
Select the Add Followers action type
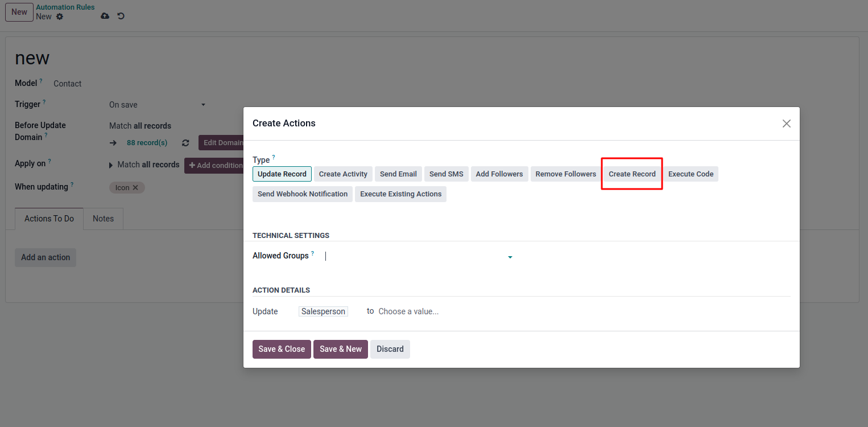[x=499, y=174]
